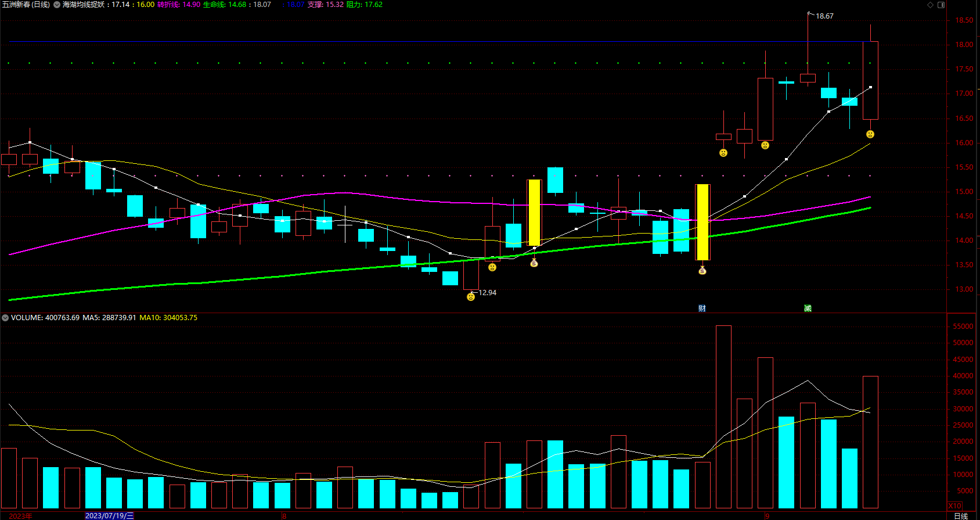The height and width of the screenshot is (520, 980).
Task: Click the tallest volume bar above 55000
Action: click(723, 417)
